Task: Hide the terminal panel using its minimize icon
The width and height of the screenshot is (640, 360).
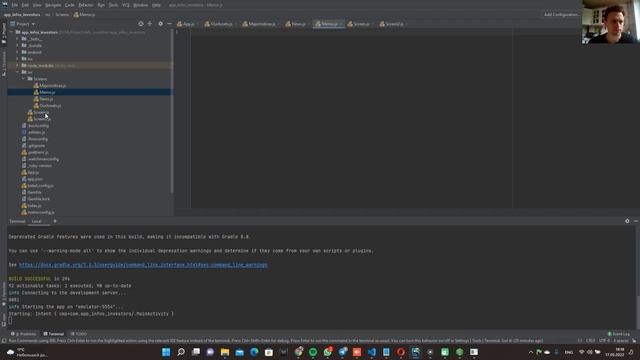Action: 636,221
